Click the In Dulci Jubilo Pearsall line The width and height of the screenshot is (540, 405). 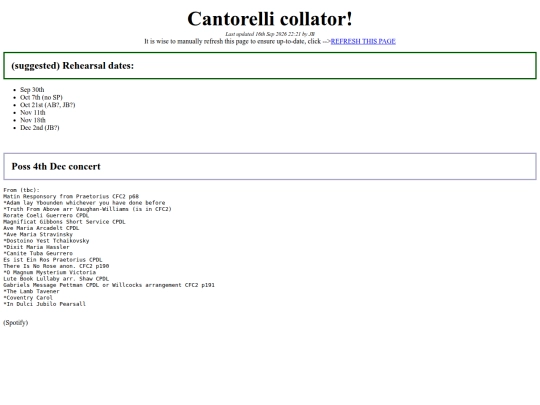44,304
